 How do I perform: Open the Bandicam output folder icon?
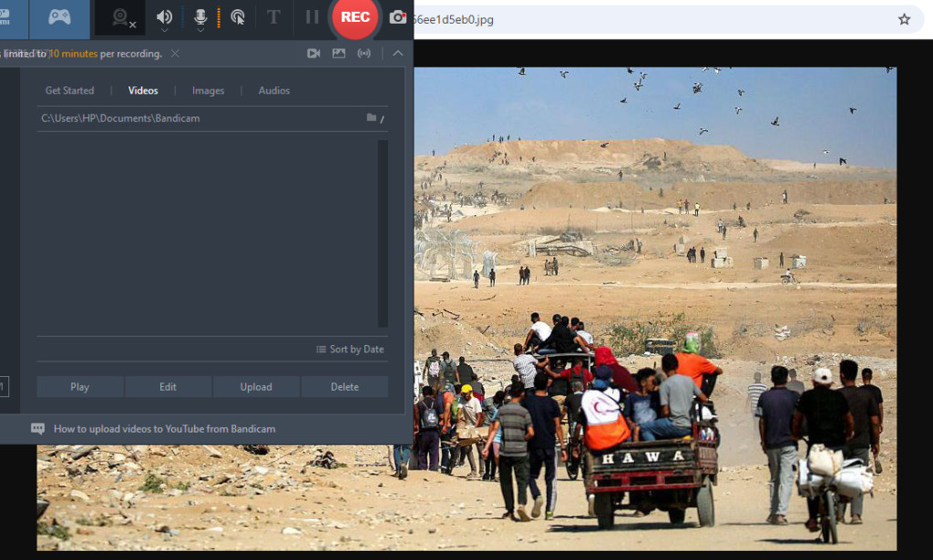(372, 118)
